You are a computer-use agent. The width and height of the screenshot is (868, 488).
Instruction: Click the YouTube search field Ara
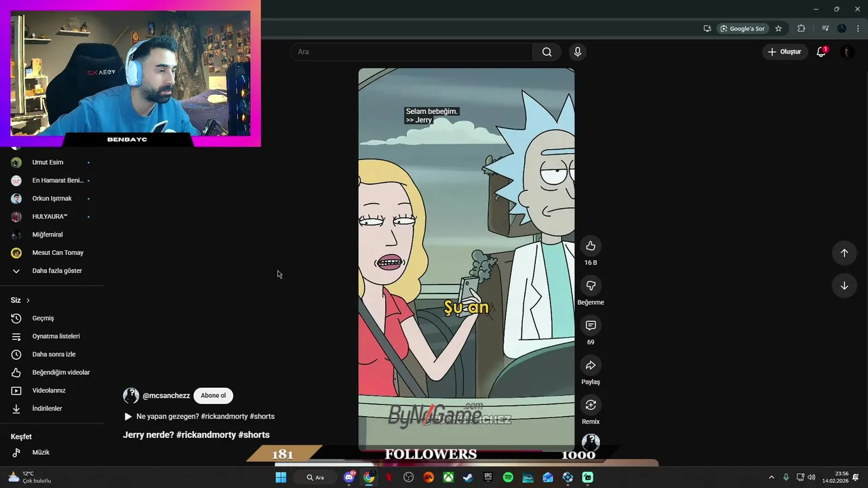tap(412, 52)
